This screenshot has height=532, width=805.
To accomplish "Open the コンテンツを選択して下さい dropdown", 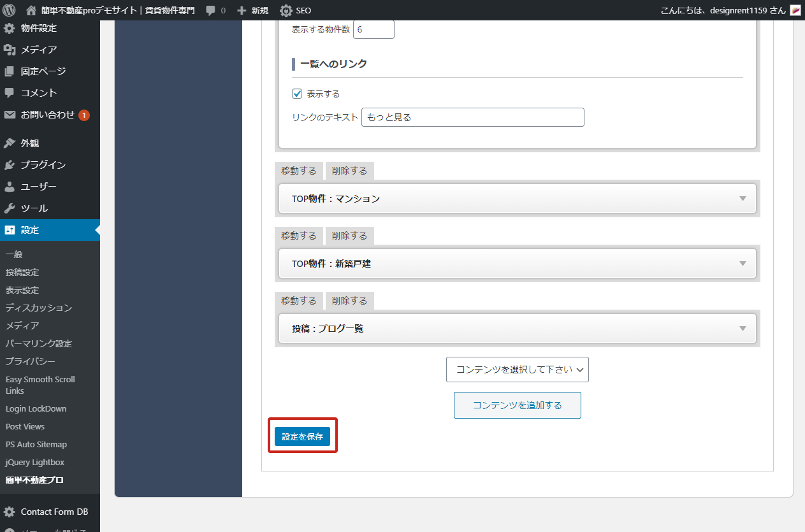I will pos(517,370).
